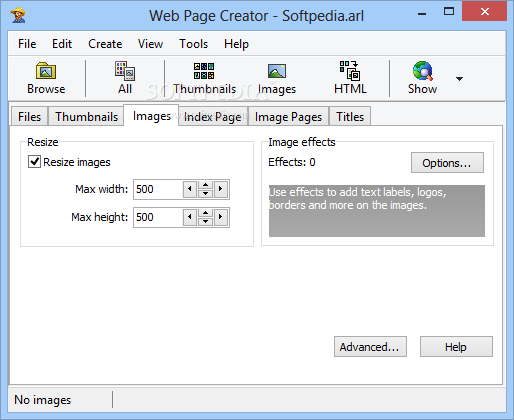This screenshot has height=420, width=514.
Task: Click the Browse folder toolbar icon
Action: [x=46, y=71]
